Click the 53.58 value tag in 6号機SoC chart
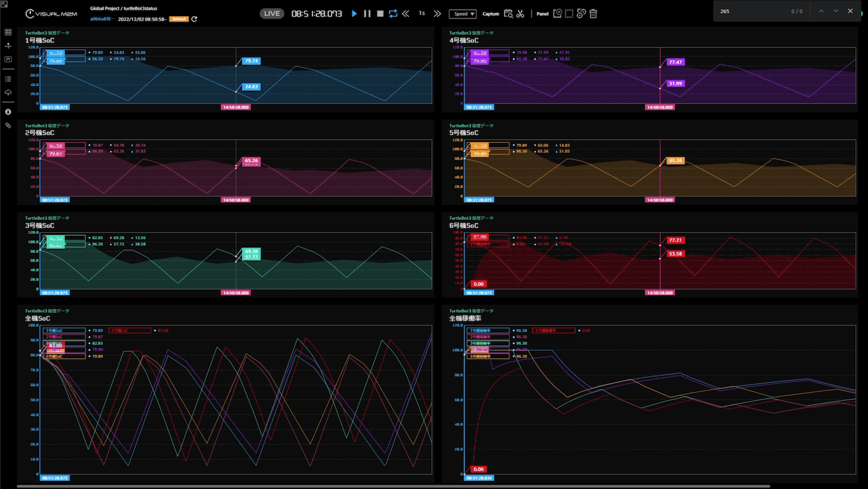Screen dimensions: 868x489 (x=676, y=254)
